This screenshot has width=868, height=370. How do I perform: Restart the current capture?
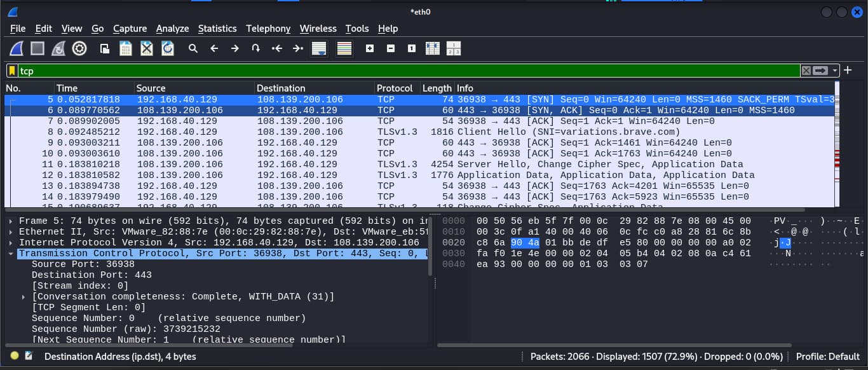(58, 48)
